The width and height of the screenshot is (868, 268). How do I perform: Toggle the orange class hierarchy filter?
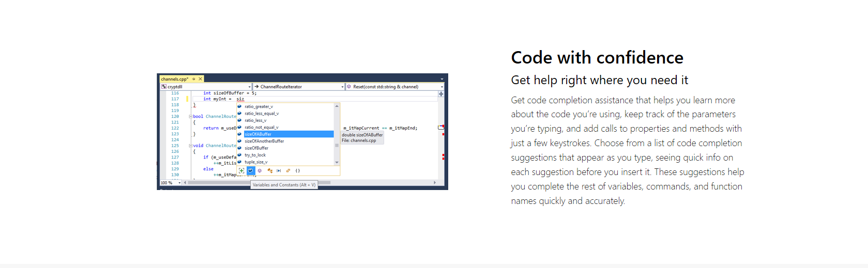point(270,170)
